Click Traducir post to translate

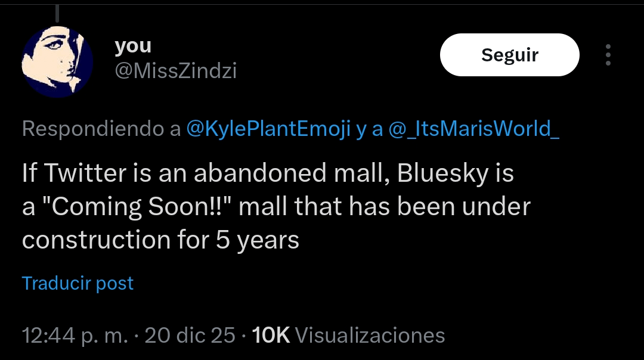pos(78,283)
